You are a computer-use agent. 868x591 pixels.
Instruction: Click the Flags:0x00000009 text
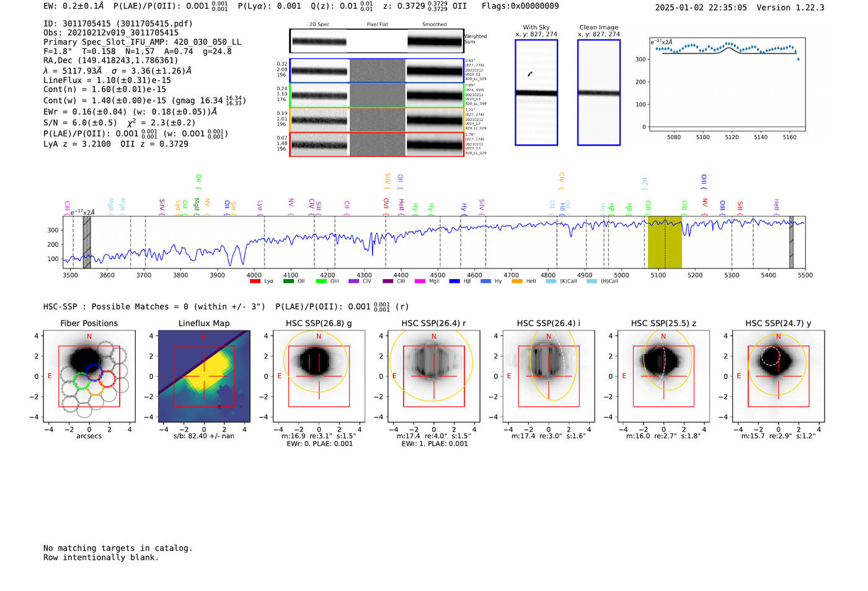[520, 6]
